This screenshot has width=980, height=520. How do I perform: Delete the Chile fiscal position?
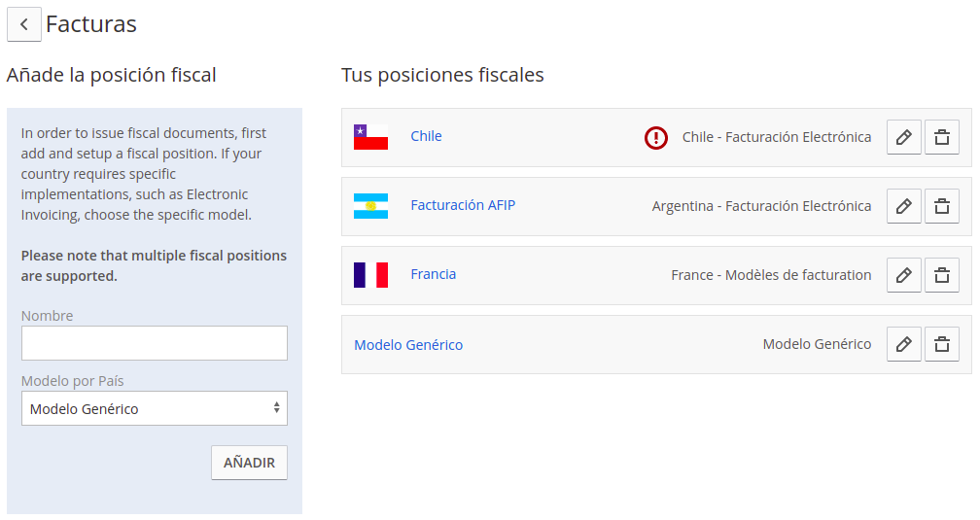click(942, 137)
